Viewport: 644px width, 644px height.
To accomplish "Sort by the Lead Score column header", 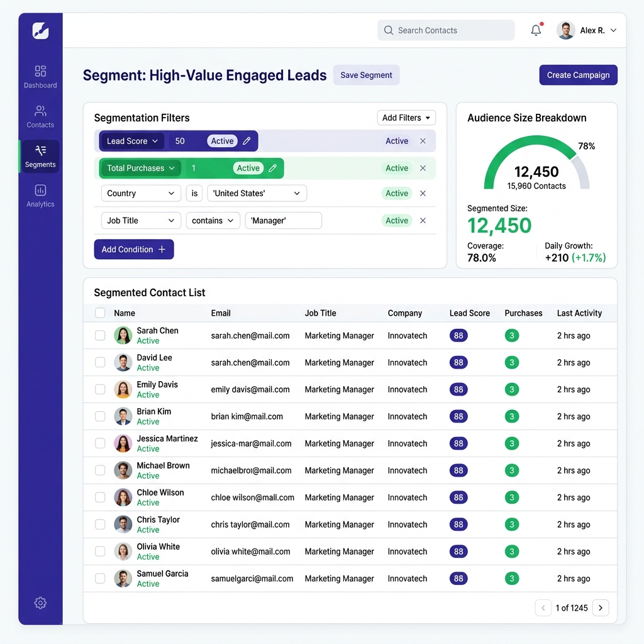I will (x=469, y=313).
